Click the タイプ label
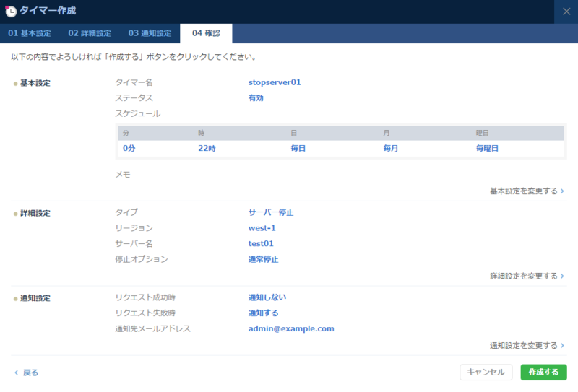This screenshot has height=392, width=578. tap(126, 212)
